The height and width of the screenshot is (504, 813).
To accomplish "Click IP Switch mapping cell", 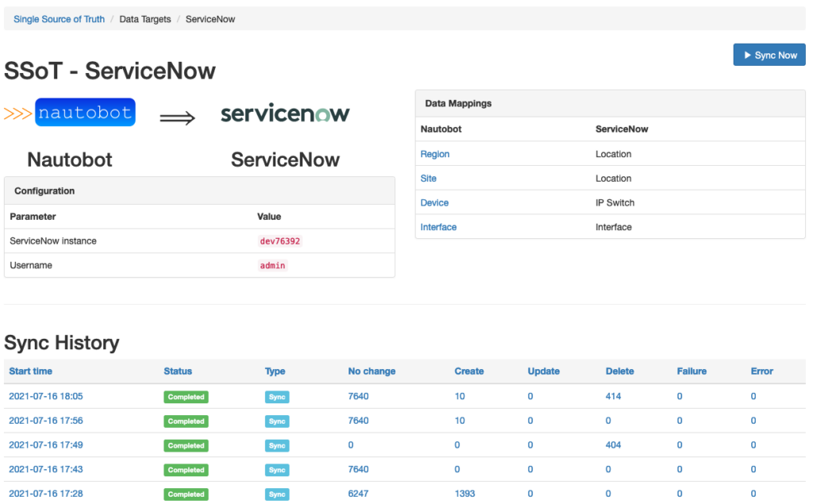I will (615, 202).
